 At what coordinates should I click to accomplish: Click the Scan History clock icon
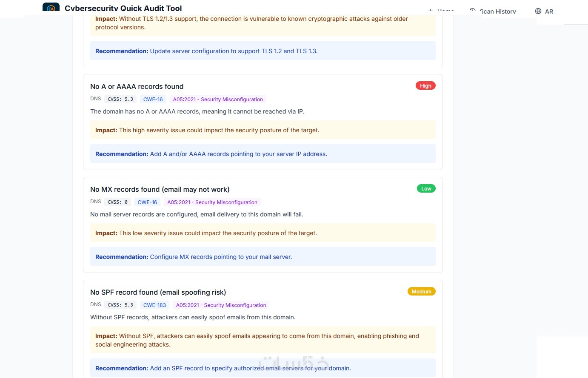coord(472,11)
